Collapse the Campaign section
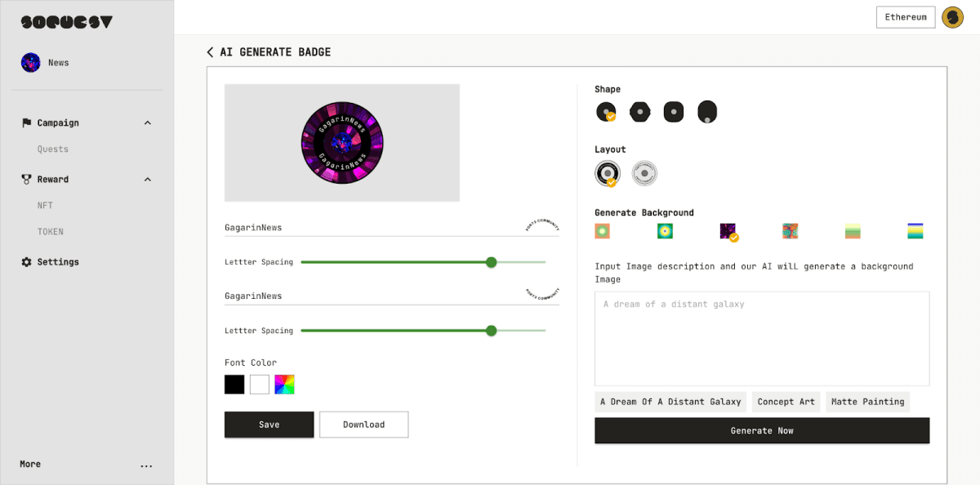980x485 pixels. tap(148, 123)
